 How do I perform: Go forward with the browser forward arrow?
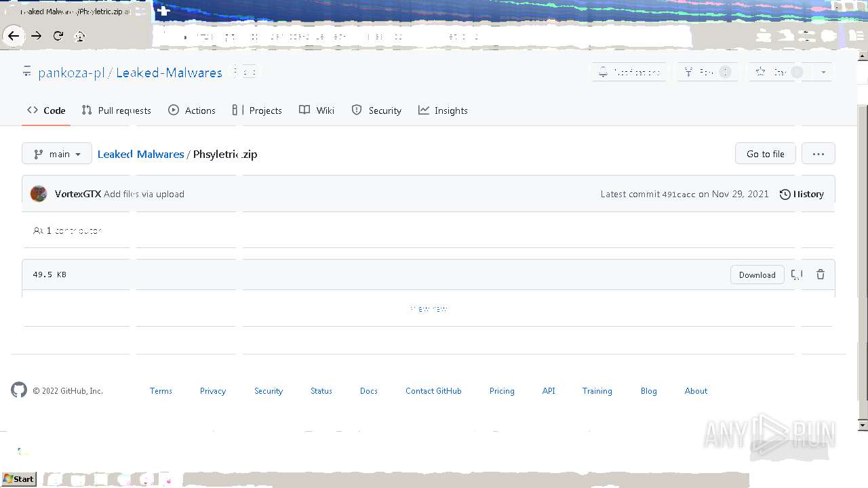click(x=36, y=36)
